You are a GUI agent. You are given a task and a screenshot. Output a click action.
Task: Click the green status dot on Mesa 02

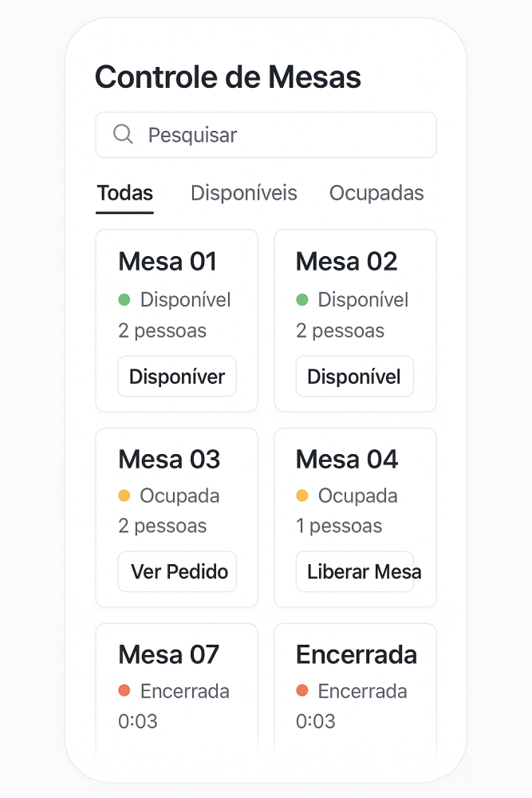click(x=302, y=300)
